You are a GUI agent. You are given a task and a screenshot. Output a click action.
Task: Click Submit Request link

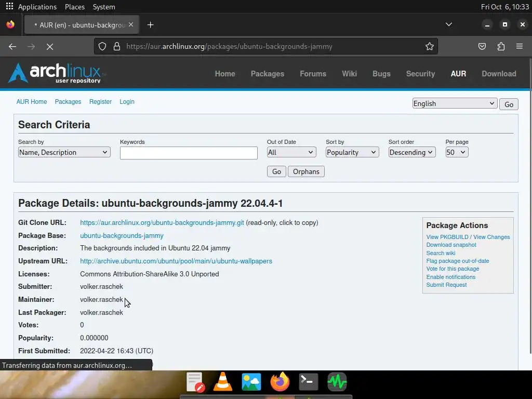[446, 285]
